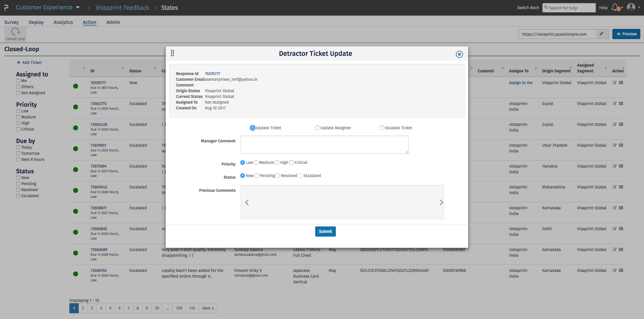Click into the Manager Comment text box

pyautogui.click(x=324, y=145)
